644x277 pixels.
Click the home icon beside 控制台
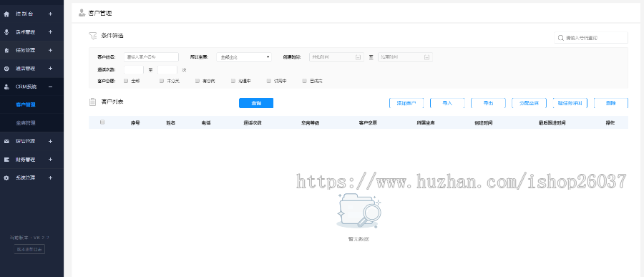coord(6,14)
